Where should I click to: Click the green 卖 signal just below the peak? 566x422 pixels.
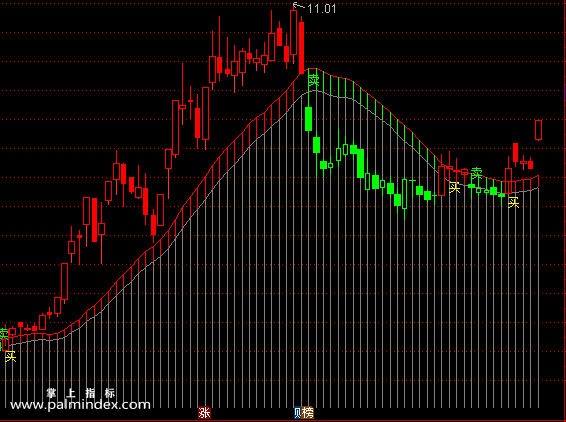[313, 80]
